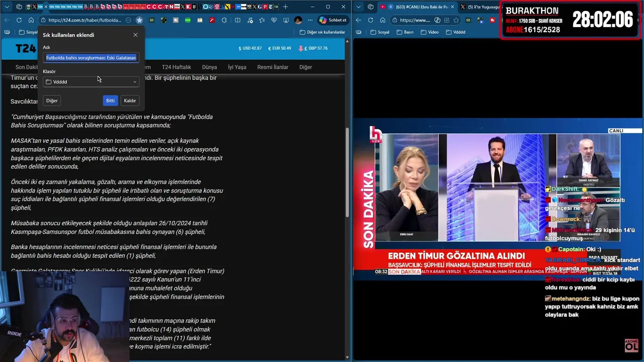Open split screen icon in left toolbar
This screenshot has width=644, height=362.
(237, 20)
